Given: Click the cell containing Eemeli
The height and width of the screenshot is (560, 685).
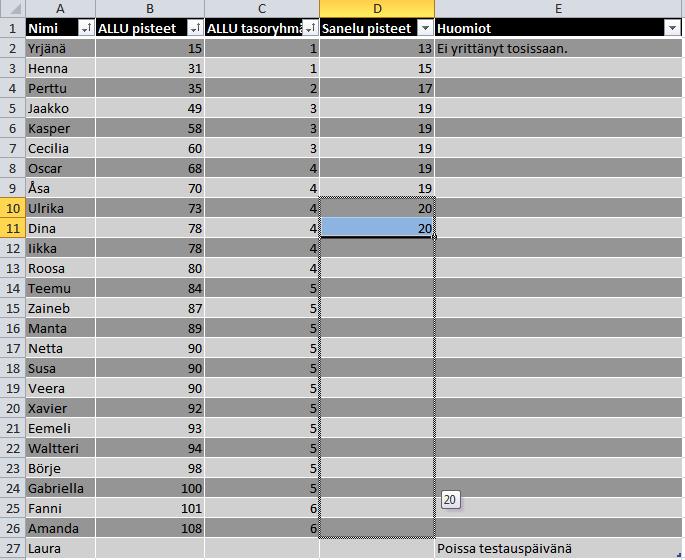Looking at the screenshot, I should tap(60, 429).
